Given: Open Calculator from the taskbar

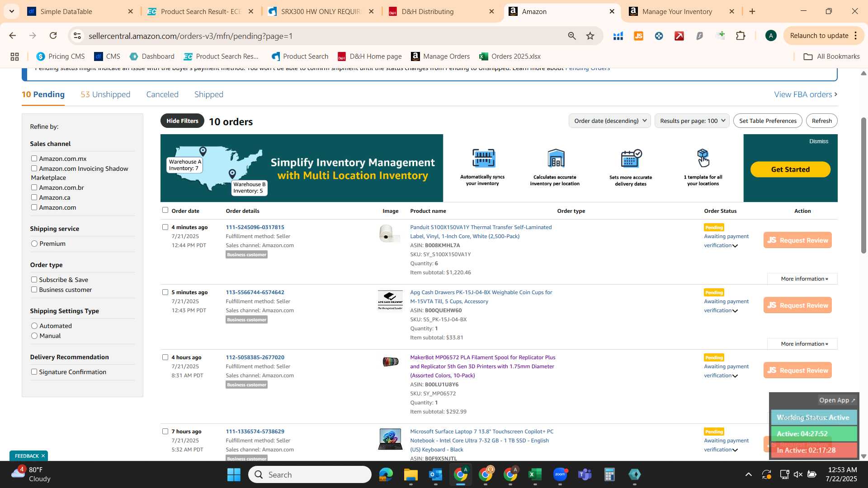Looking at the screenshot, I should pyautogui.click(x=609, y=474).
